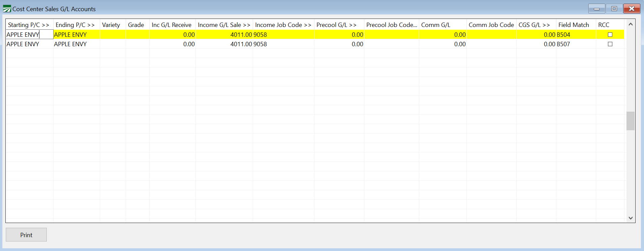Click the Field Match column header

point(576,25)
